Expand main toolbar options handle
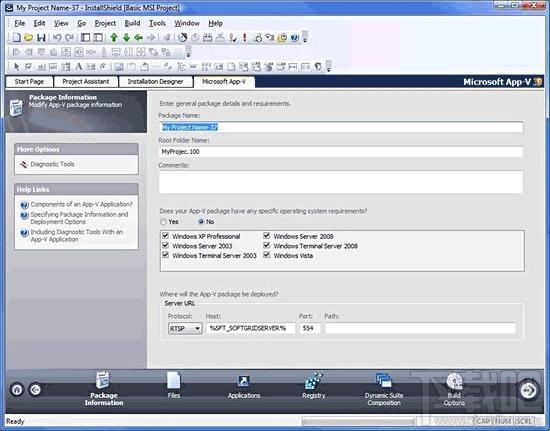Screen dimensions: 550x431 tap(305, 37)
